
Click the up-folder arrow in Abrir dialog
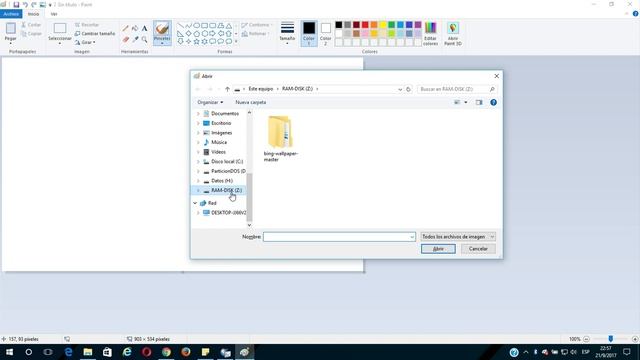227,89
